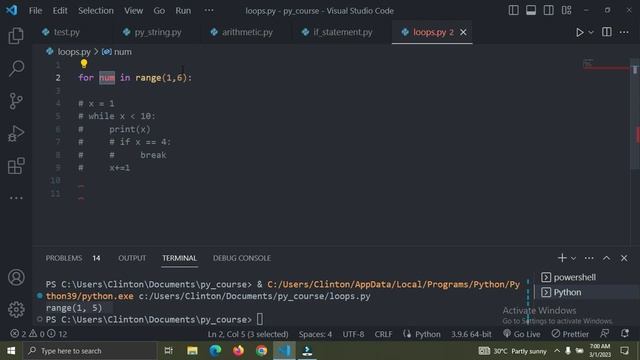Select interpreter 3.9.6 64-bit
The image size is (640, 360).
tap(471, 334)
